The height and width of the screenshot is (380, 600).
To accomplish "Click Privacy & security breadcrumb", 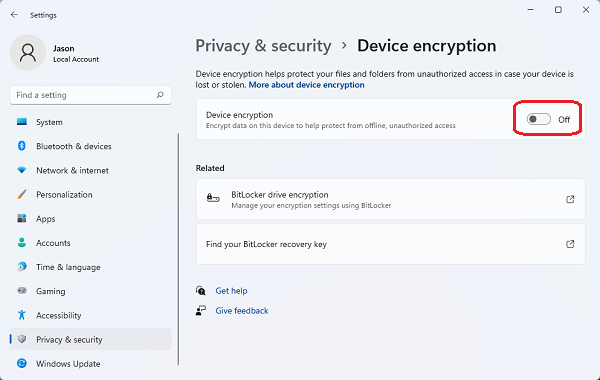I will click(x=263, y=46).
